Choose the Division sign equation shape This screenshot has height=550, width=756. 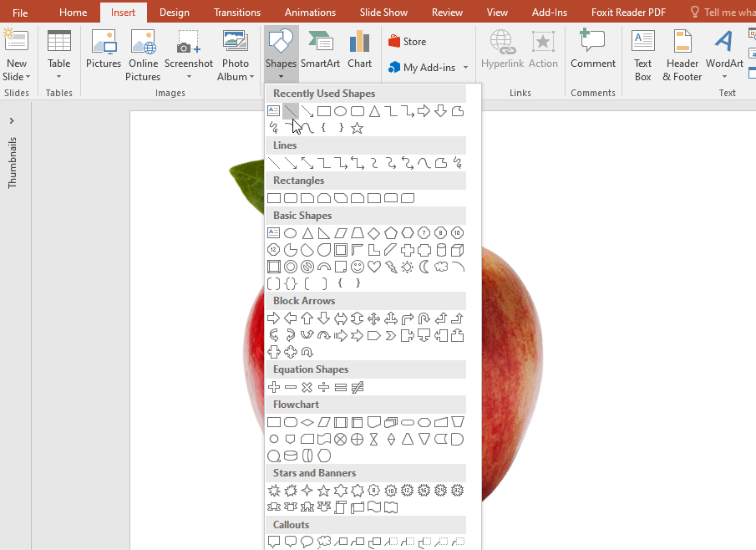[324, 387]
